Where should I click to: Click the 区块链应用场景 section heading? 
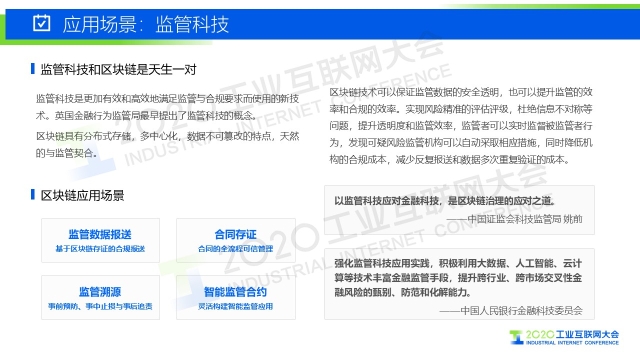pos(82,196)
